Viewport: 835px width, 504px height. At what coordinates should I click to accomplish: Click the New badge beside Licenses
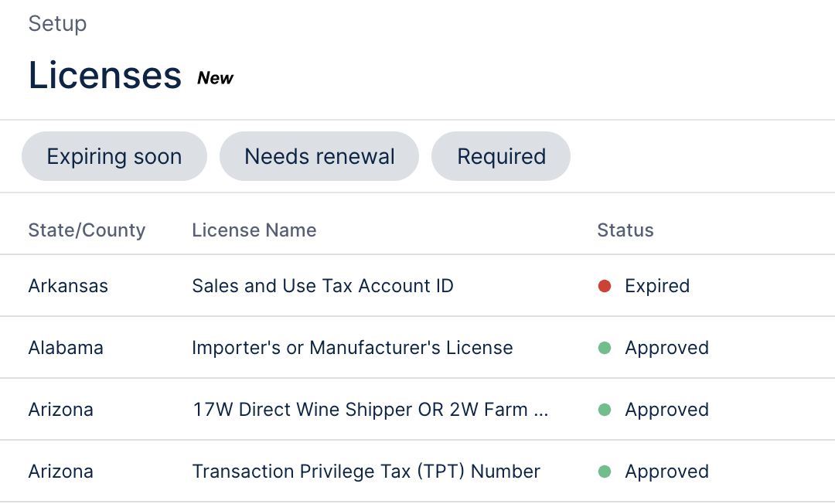(x=216, y=78)
